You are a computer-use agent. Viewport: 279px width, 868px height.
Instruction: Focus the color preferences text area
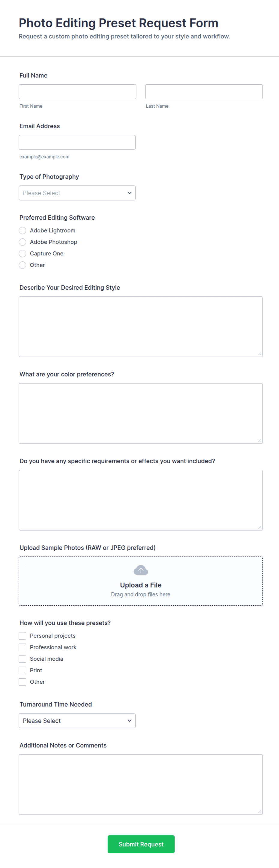[140, 413]
